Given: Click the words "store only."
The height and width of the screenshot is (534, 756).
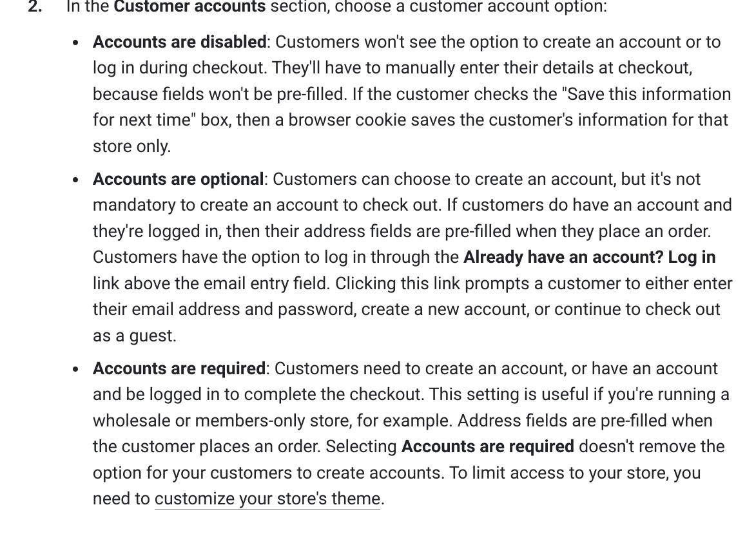Looking at the screenshot, I should [x=132, y=146].
